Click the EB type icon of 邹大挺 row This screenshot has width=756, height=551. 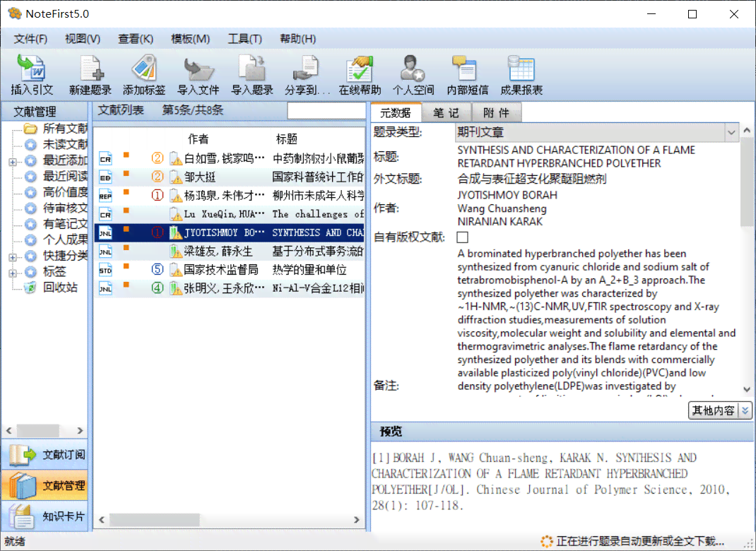pos(105,177)
